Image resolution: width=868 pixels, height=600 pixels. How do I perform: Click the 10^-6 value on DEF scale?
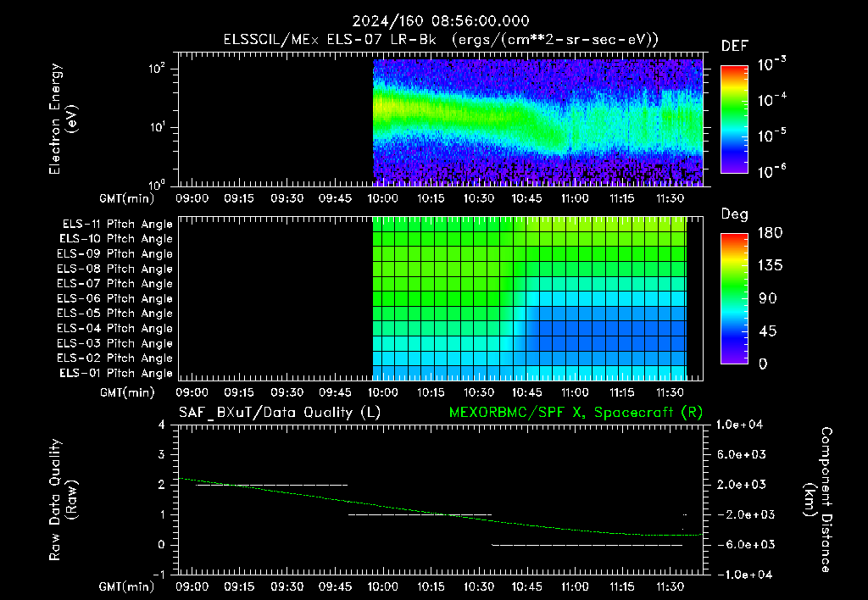[x=771, y=171]
